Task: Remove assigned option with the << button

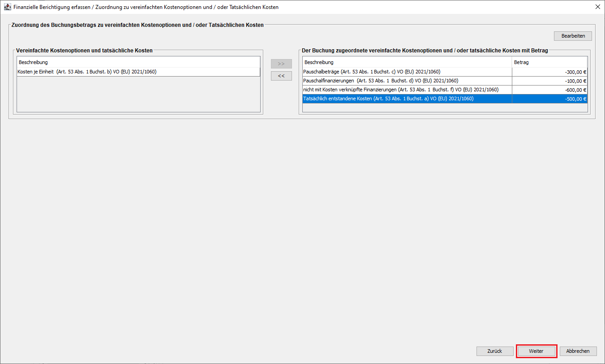Action: [x=281, y=76]
